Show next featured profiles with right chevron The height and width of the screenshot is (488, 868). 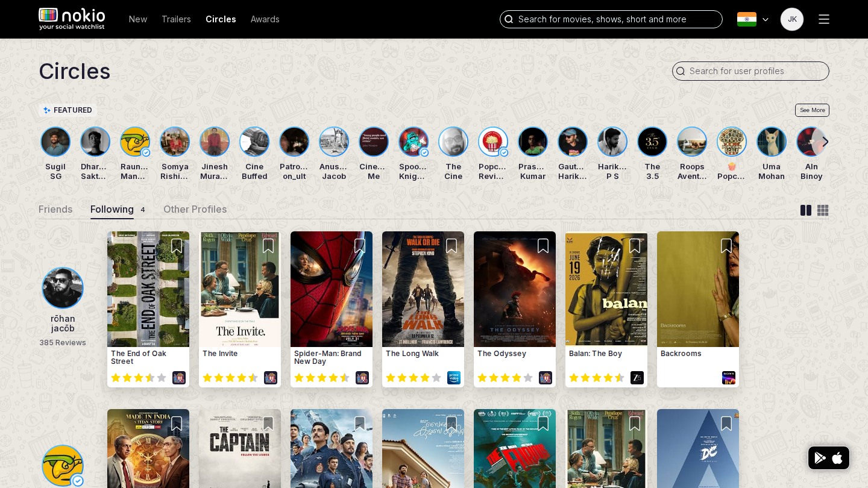click(825, 142)
